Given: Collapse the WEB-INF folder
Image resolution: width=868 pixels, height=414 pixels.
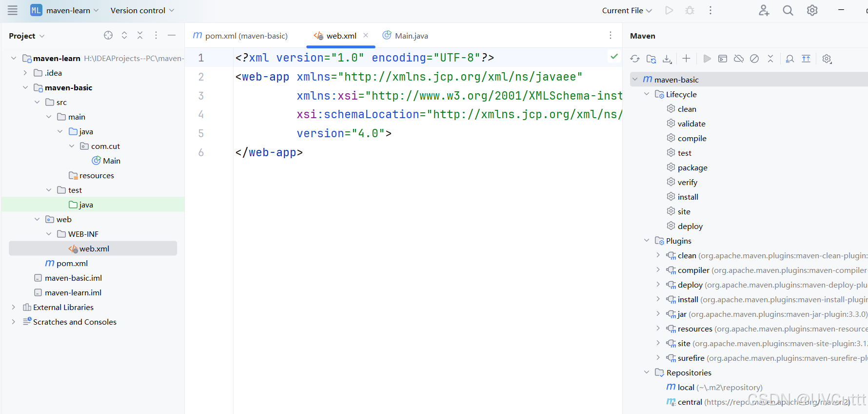Looking at the screenshot, I should point(48,234).
